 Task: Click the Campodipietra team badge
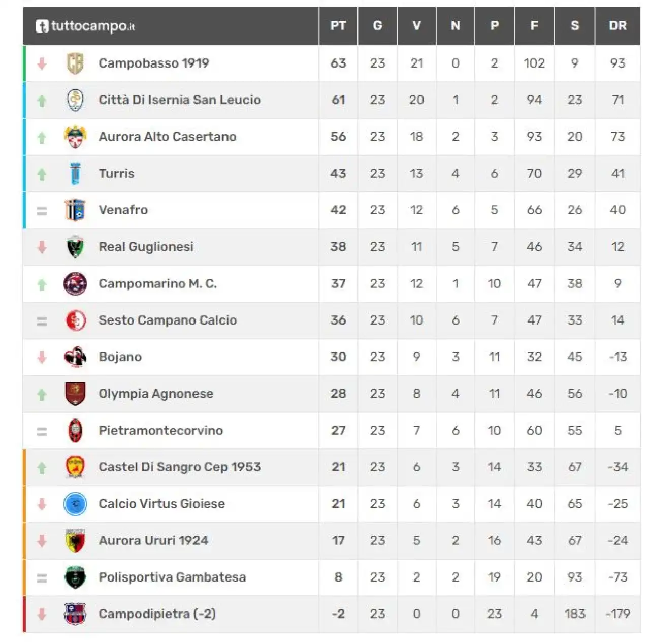(x=75, y=614)
